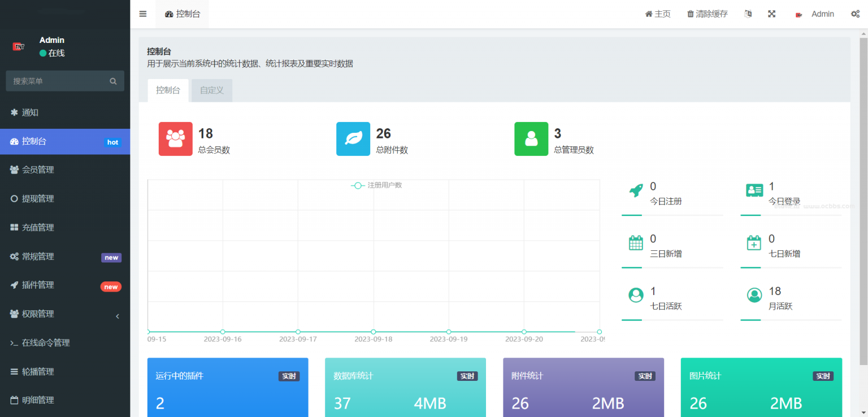Image resolution: width=868 pixels, height=417 pixels.
Task: Click the grid icon beside 充值管理
Action: pos(14,227)
